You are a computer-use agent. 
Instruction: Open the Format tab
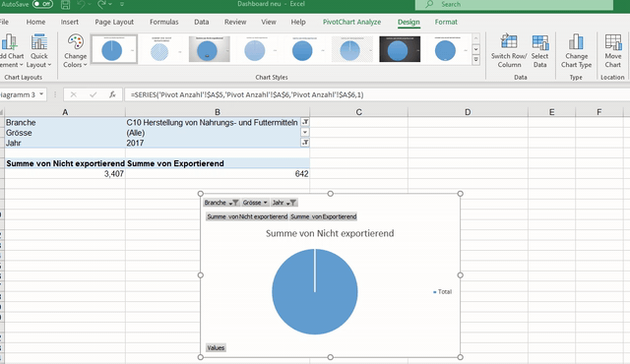point(446,22)
